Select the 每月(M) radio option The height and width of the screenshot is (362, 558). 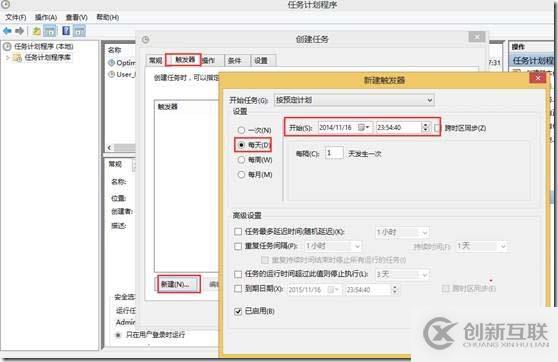pyautogui.click(x=241, y=175)
